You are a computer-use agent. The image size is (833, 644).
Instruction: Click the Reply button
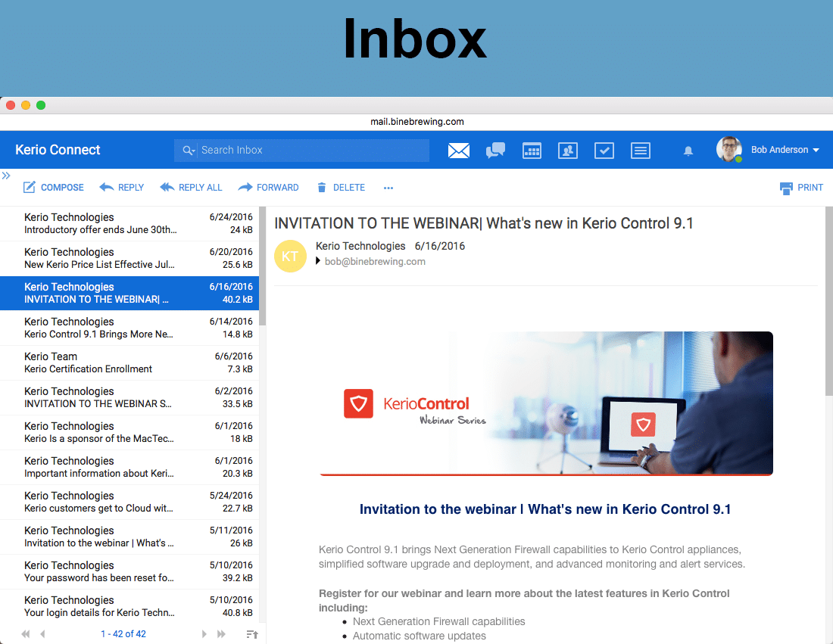122,188
